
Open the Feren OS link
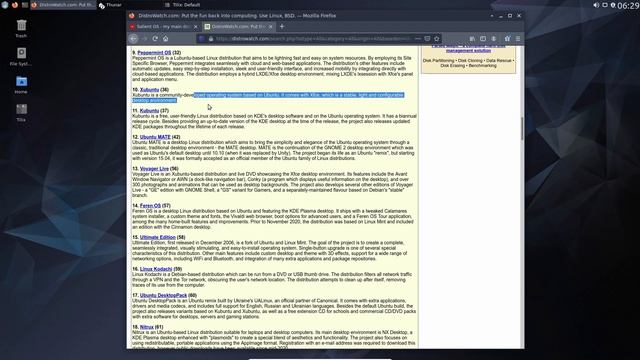[150, 206]
